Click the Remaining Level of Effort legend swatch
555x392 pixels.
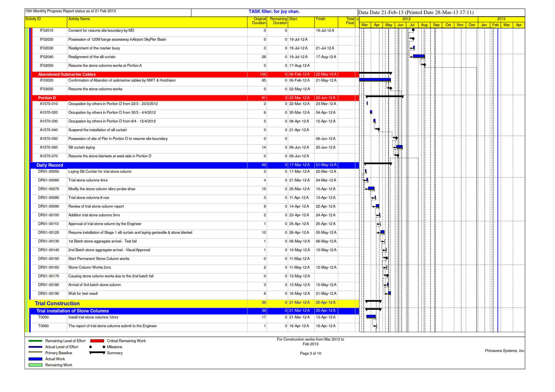coord(35,341)
